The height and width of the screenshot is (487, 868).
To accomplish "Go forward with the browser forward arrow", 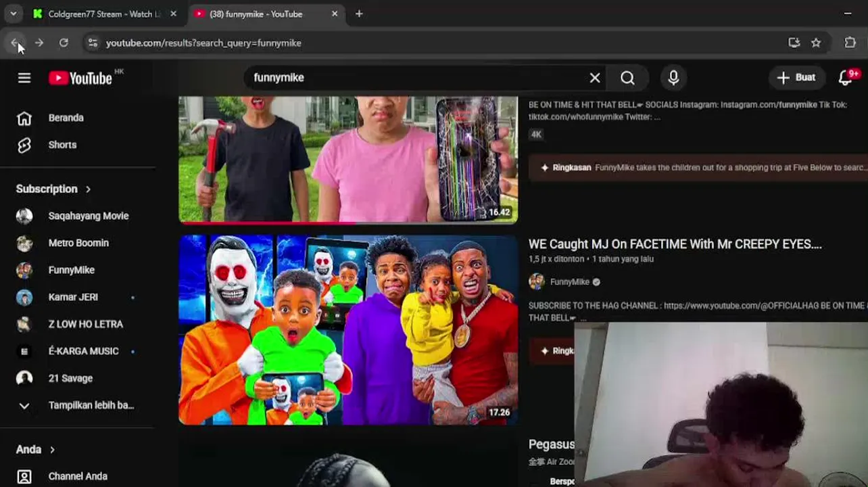I will 39,43.
